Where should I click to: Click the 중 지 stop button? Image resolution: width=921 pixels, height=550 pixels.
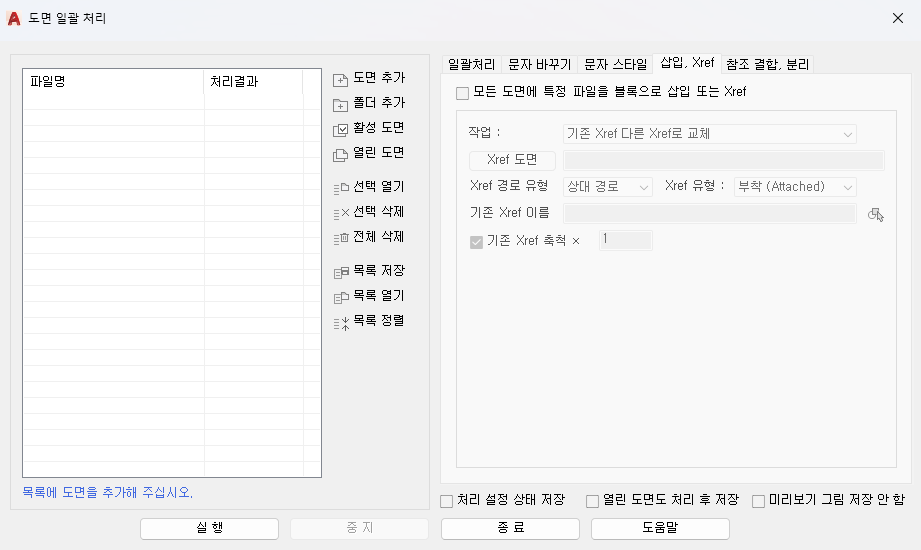click(359, 528)
